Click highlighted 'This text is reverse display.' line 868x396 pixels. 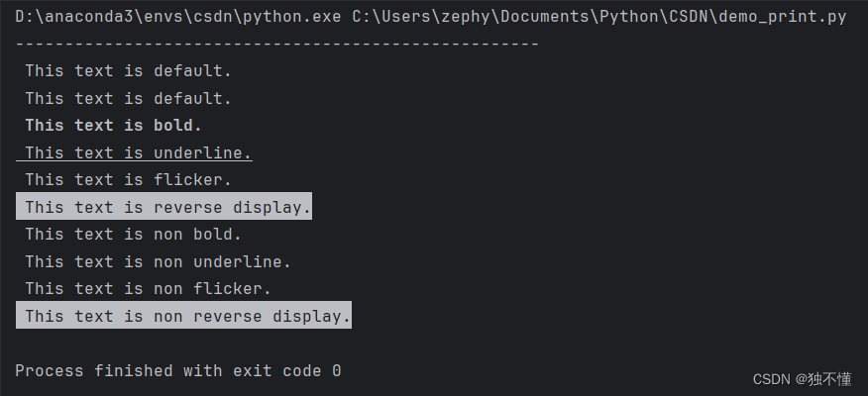coord(163,206)
